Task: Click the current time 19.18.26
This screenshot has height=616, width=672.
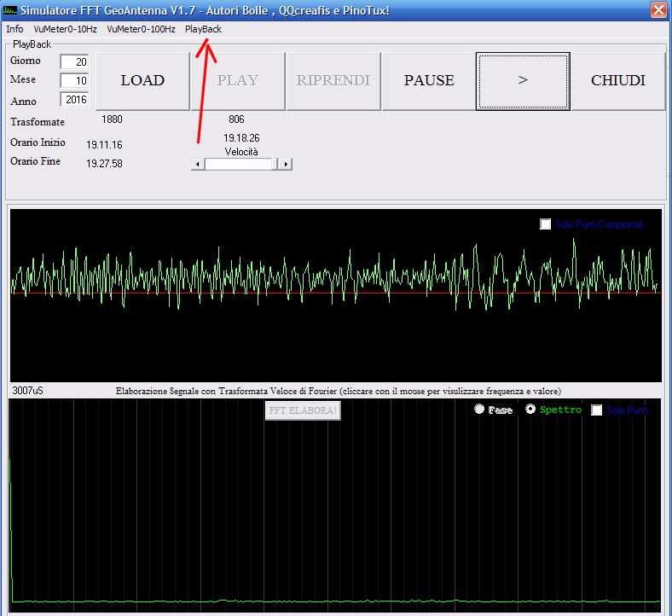Action: coord(241,138)
